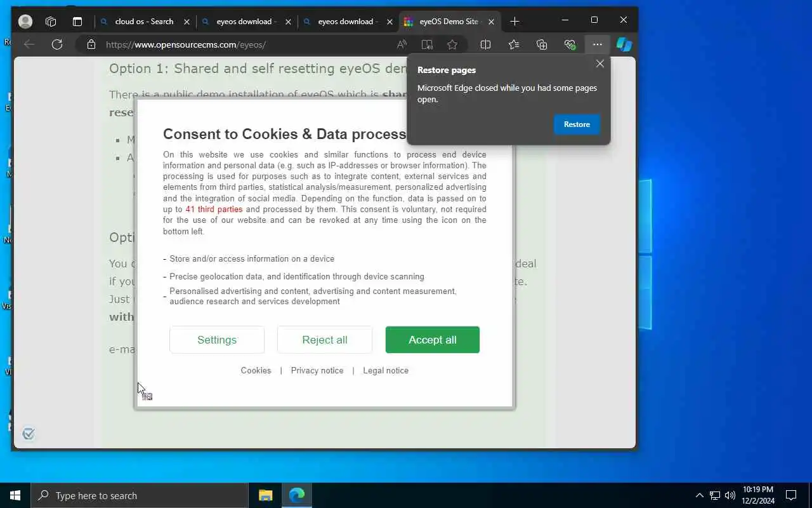
Task: Click the Restore button
Action: (x=577, y=124)
